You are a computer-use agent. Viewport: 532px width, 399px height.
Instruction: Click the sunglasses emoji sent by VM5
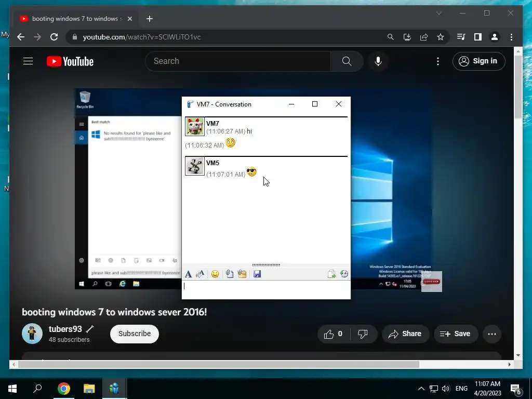pyautogui.click(x=251, y=172)
